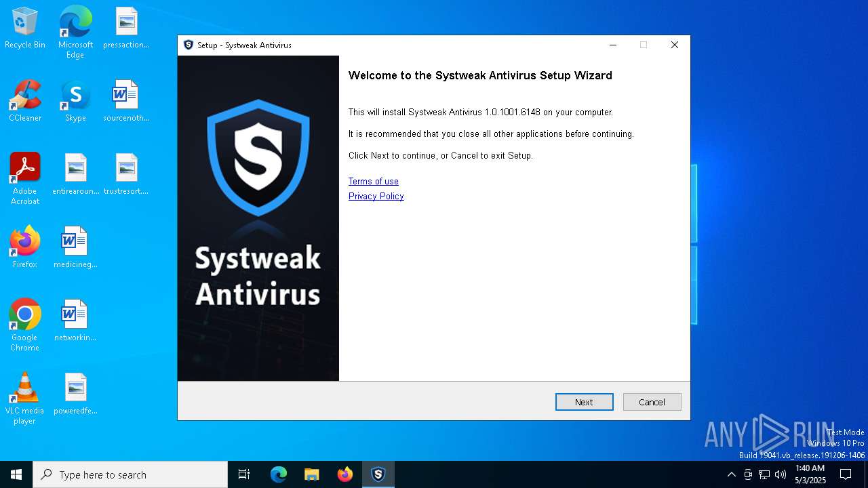This screenshot has width=868, height=488.
Task: Select the Microsoft Edge desktop shortcut
Action: pyautogui.click(x=75, y=33)
